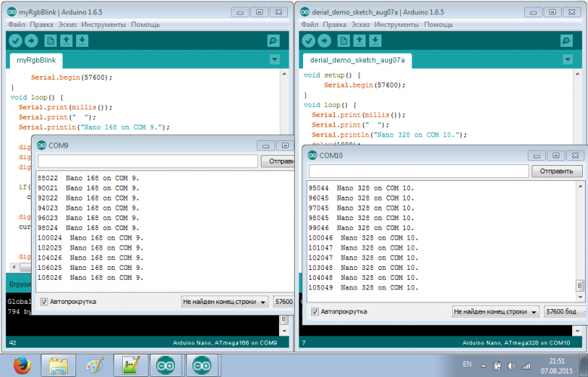Open the notepad-with-pencil taskbar application
Viewport: 588px width, 377px height.
[x=131, y=365]
